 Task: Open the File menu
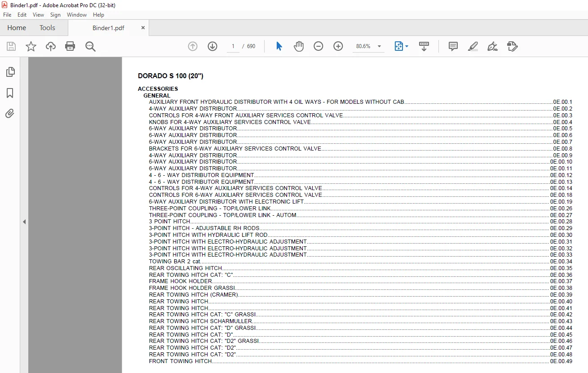click(x=7, y=15)
